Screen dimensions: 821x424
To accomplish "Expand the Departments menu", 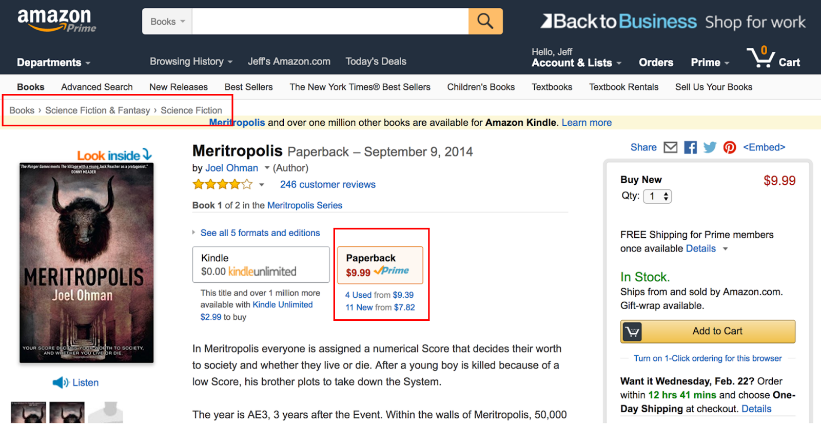I will (x=53, y=62).
